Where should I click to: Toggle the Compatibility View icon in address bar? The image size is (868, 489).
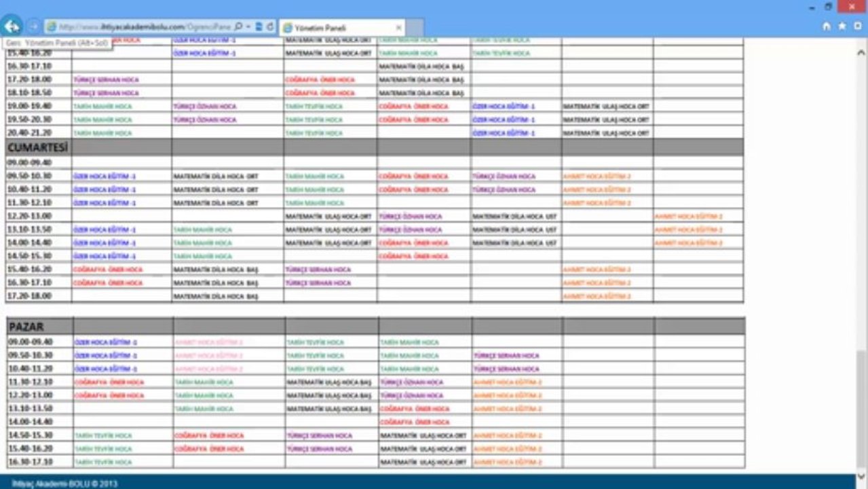coord(259,27)
